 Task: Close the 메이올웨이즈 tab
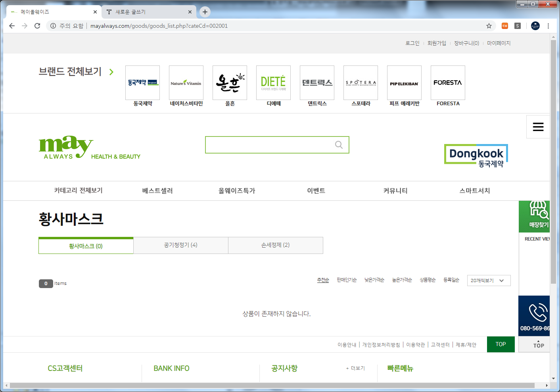click(95, 12)
